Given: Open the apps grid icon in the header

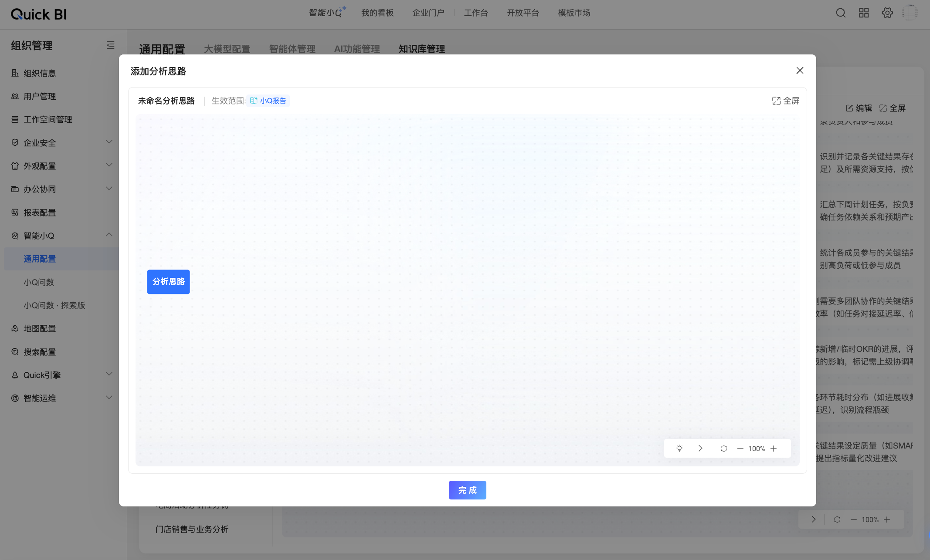Looking at the screenshot, I should [864, 13].
